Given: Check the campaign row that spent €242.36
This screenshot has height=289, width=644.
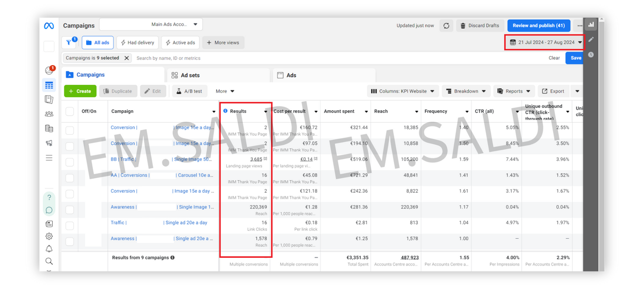Looking at the screenshot, I should point(69,194).
